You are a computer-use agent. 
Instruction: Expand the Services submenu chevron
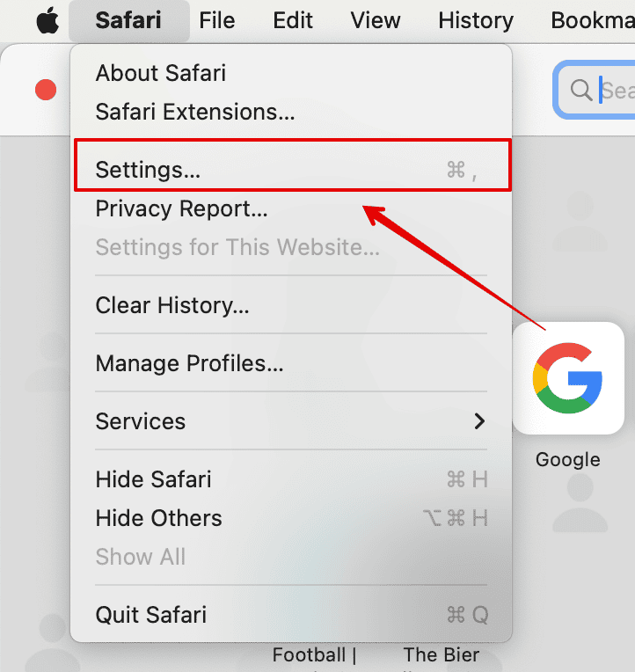point(479,421)
